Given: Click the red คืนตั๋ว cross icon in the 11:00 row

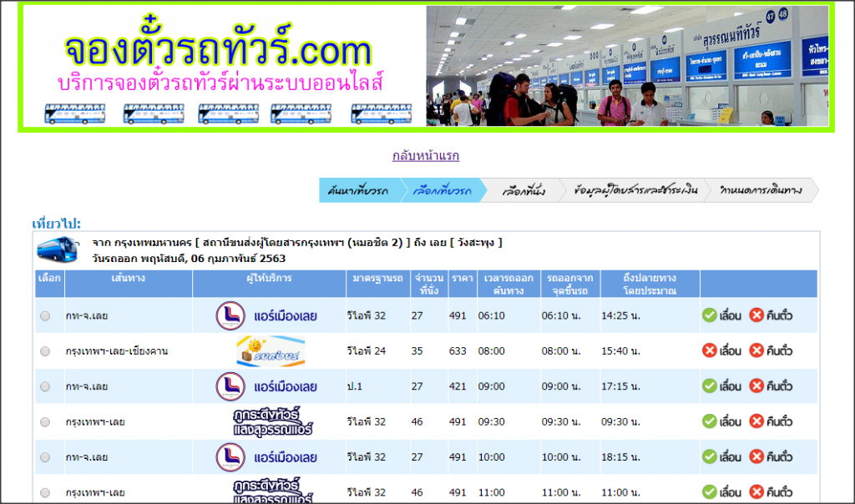Looking at the screenshot, I should click(756, 492).
